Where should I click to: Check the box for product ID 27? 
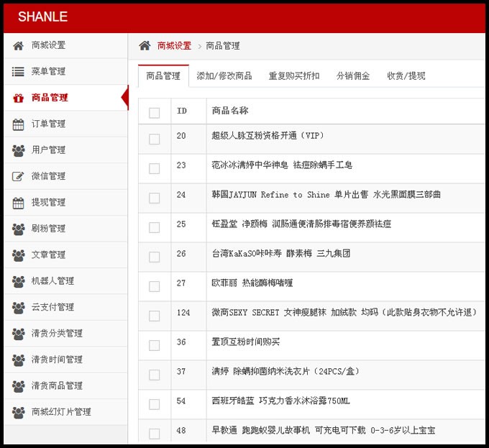155,286
